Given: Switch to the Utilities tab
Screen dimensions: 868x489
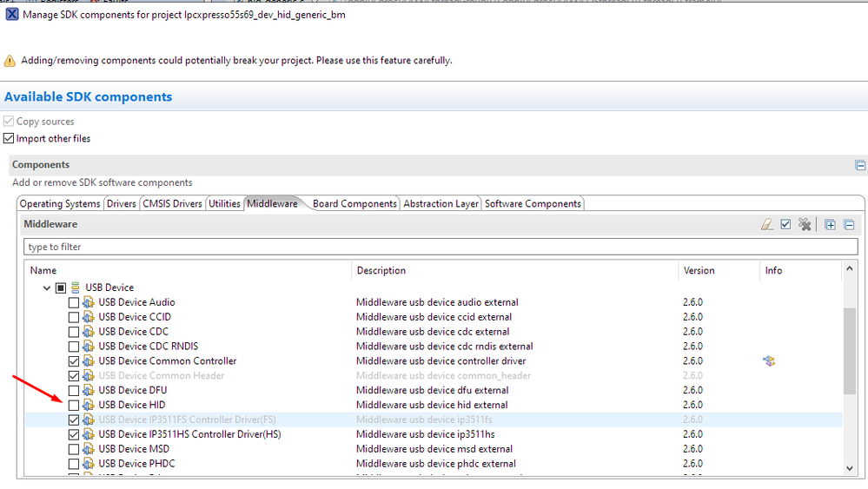Looking at the screenshot, I should [224, 203].
